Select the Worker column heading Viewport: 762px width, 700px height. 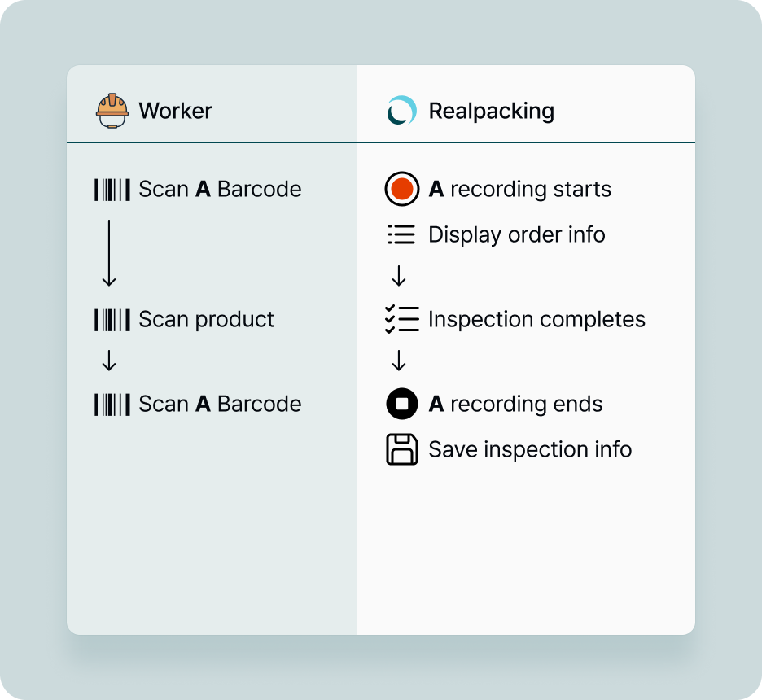pos(175,111)
